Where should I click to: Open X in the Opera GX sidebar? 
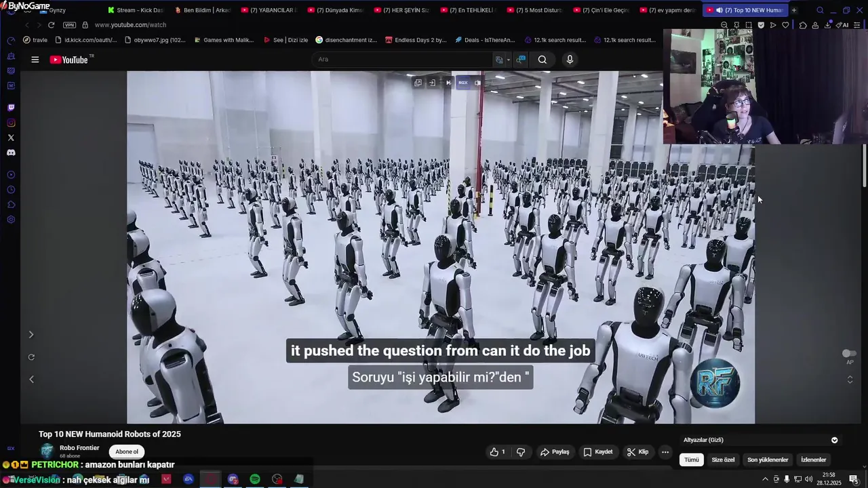click(11, 138)
